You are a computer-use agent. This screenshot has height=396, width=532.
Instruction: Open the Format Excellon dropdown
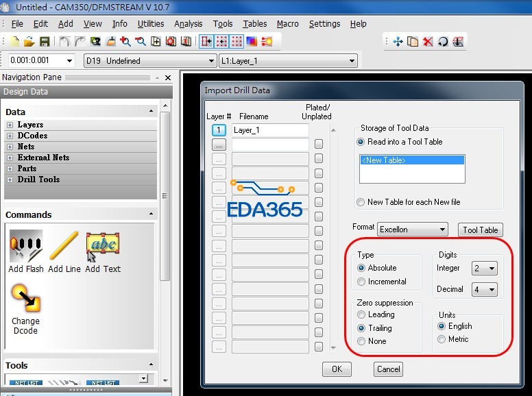coord(413,230)
